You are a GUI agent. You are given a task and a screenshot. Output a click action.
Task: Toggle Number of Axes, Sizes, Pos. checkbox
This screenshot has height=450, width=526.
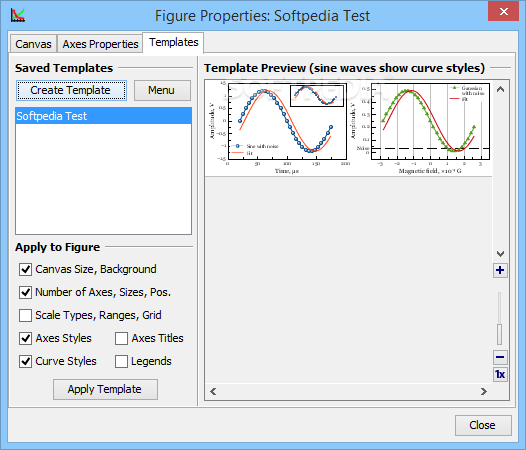pyautogui.click(x=25, y=292)
